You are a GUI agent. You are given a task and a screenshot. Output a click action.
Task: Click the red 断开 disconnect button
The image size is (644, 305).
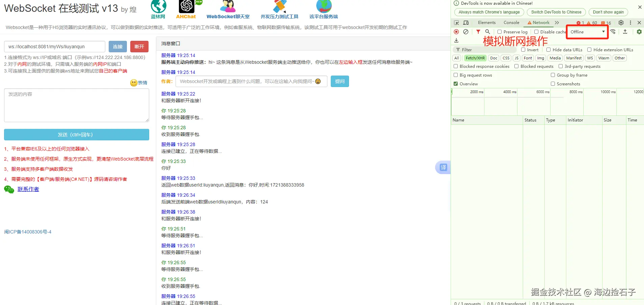pyautogui.click(x=139, y=47)
